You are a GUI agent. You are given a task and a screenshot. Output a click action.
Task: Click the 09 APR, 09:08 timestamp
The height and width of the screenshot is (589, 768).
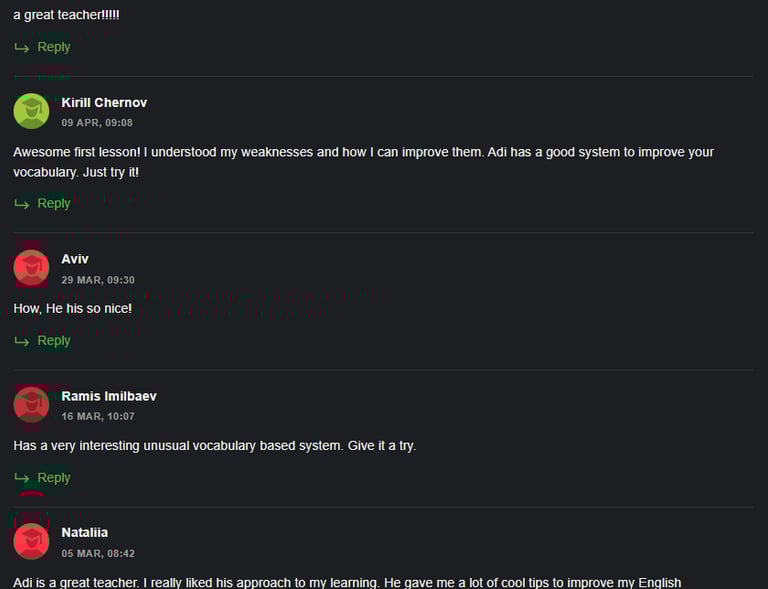pyautogui.click(x=97, y=123)
